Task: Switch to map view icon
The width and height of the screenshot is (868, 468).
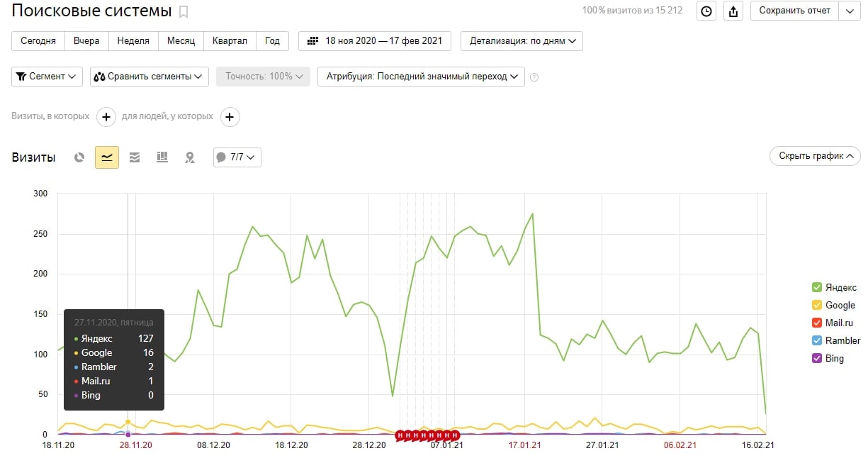Action: coord(189,157)
